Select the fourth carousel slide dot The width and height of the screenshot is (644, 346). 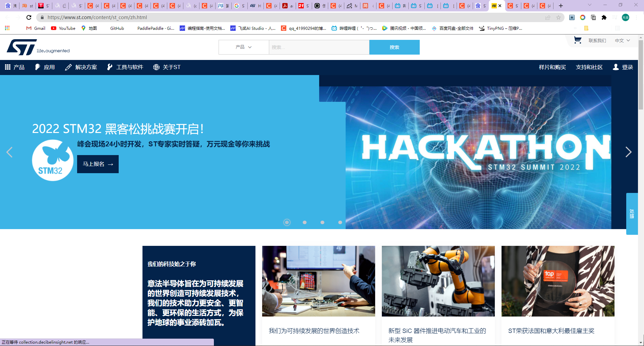(340, 222)
